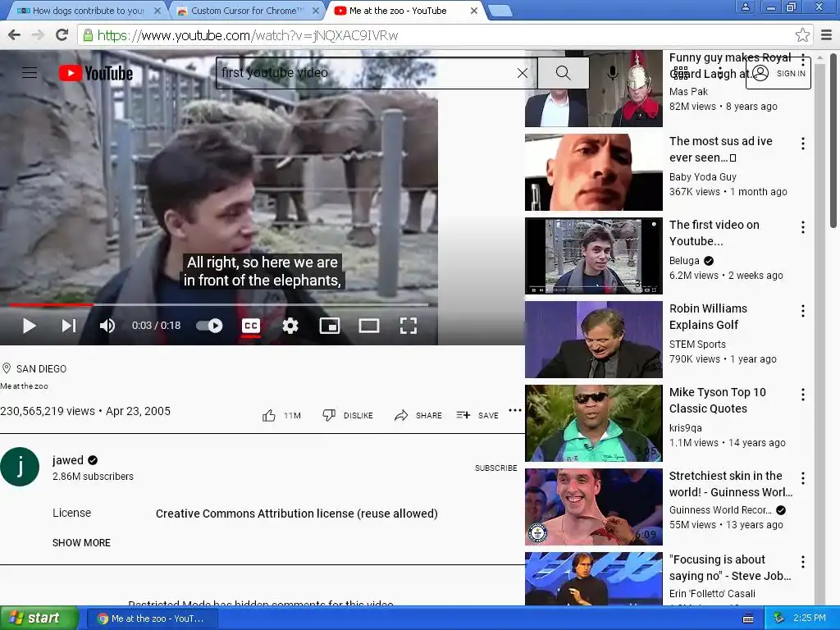Reload the page with the refresh icon
Viewport: 840px width, 630px height.
coord(62,35)
